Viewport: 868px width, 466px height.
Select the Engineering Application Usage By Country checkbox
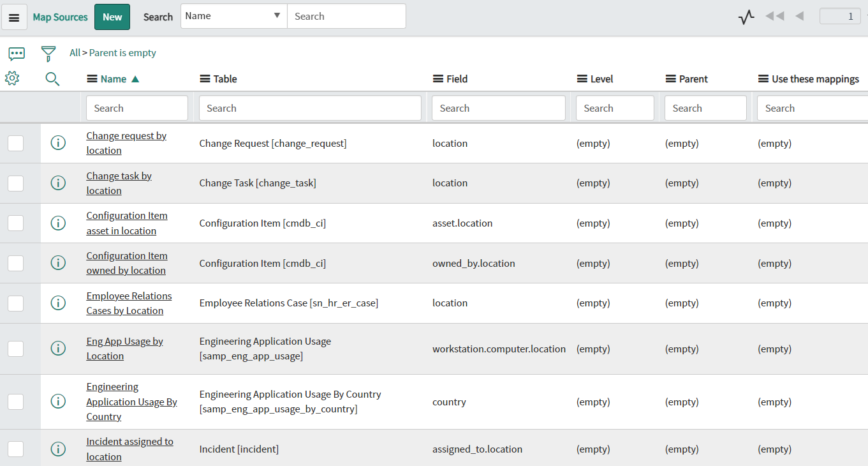(x=15, y=402)
